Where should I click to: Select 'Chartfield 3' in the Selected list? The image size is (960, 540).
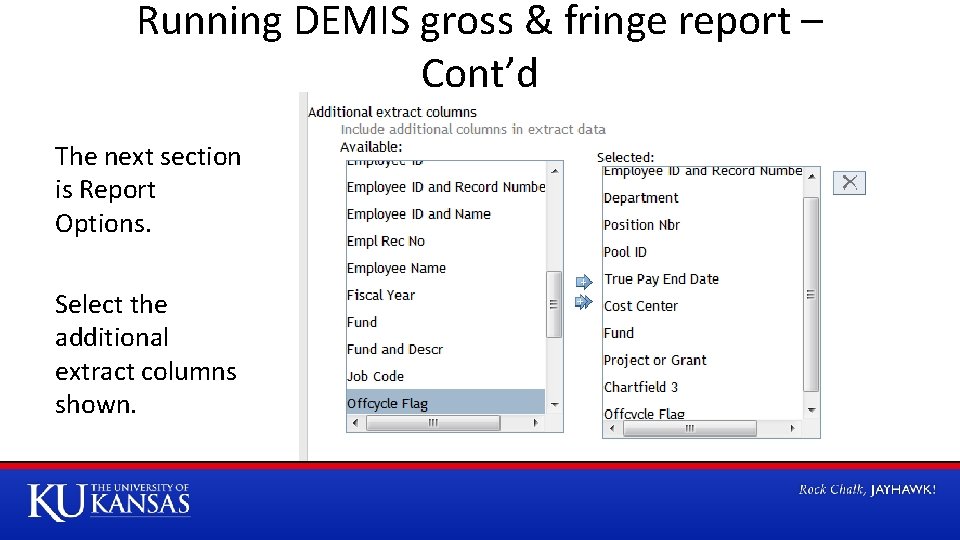[x=703, y=387]
